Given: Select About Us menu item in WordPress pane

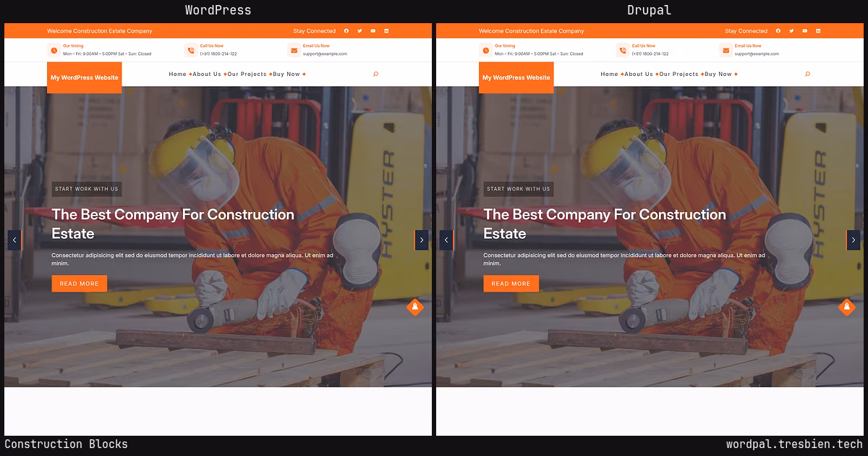Looking at the screenshot, I should pos(207,74).
